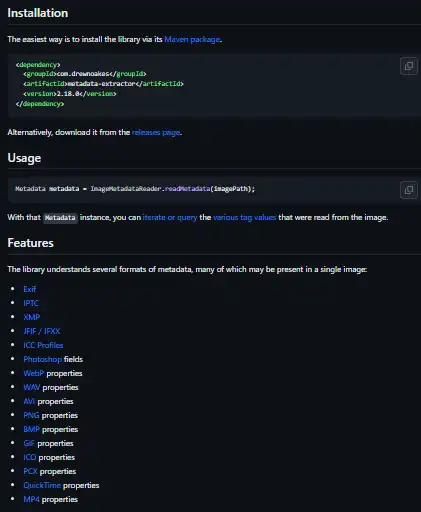
Task: Click the ImageMetadataReader.readMetadata code line
Action: pos(135,189)
